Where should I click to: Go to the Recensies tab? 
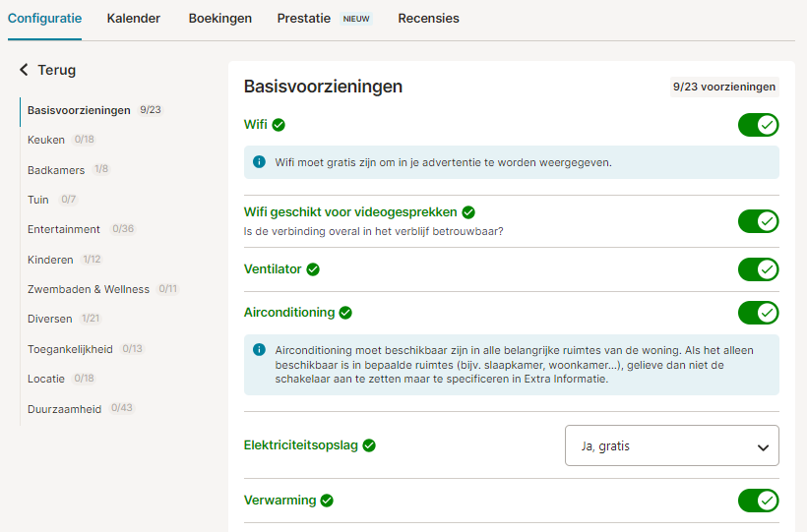pos(428,19)
